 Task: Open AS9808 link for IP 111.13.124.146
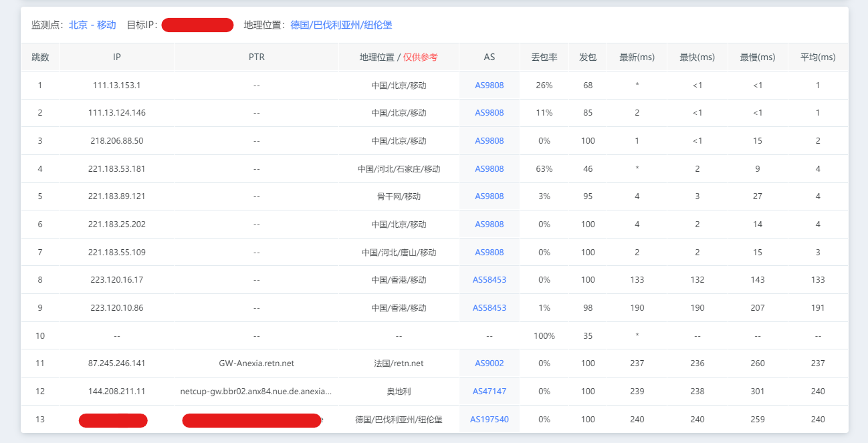coord(490,113)
